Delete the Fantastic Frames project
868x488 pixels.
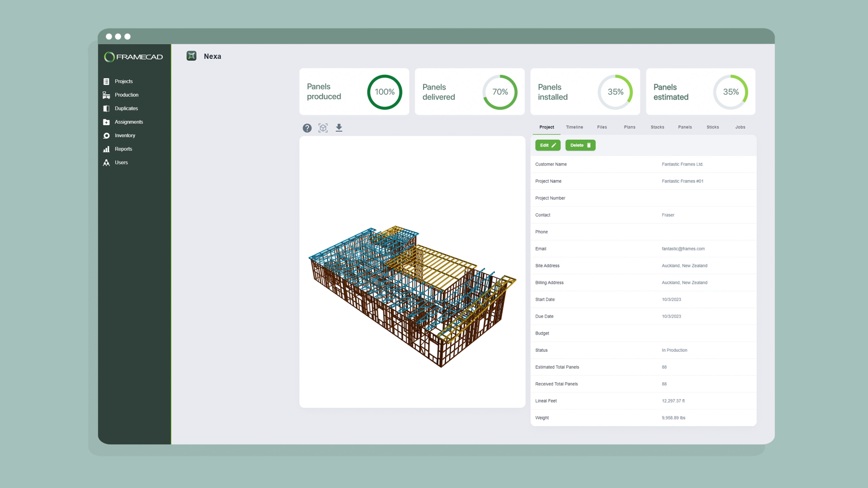(x=580, y=145)
